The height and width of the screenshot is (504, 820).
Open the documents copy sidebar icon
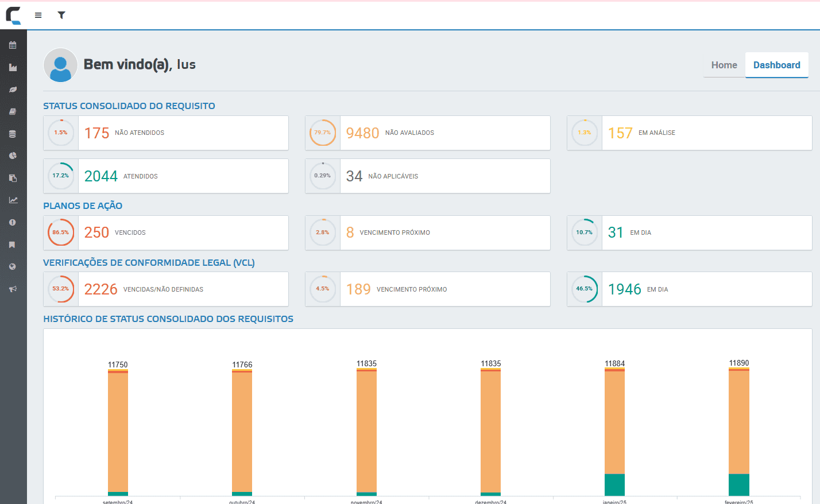13,178
